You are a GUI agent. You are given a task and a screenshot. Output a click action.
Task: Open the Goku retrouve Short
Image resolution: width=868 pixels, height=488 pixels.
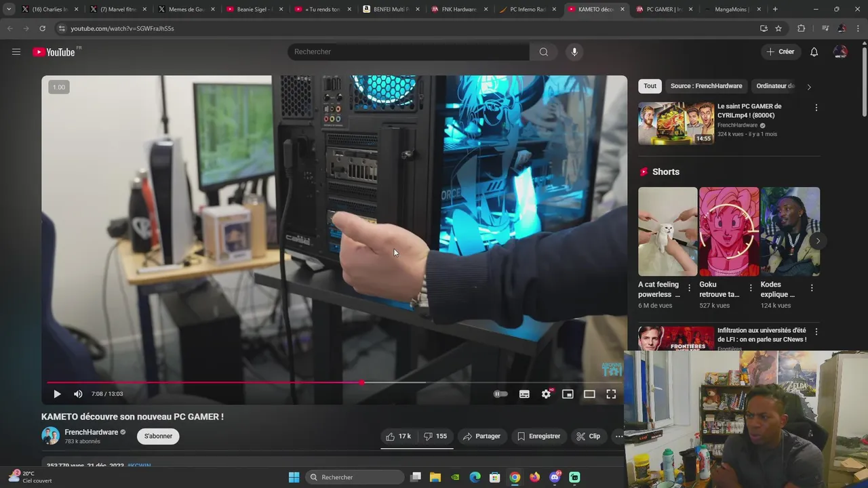point(729,231)
